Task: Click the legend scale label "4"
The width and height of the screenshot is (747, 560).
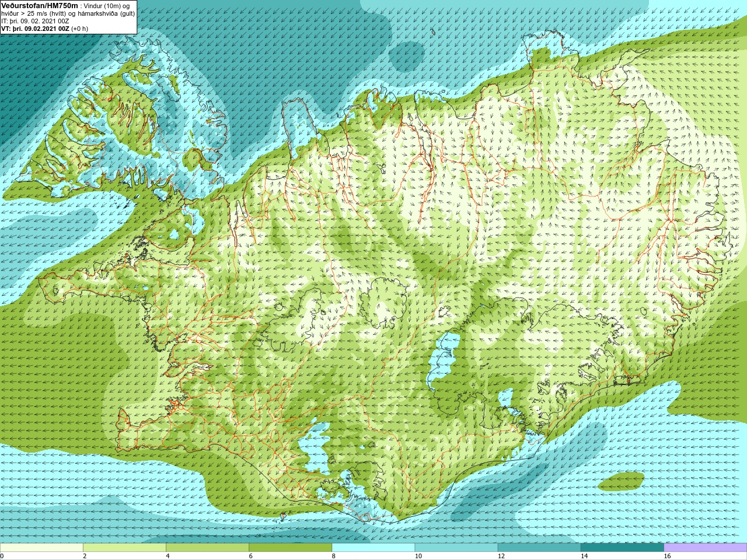Action: coord(168,556)
